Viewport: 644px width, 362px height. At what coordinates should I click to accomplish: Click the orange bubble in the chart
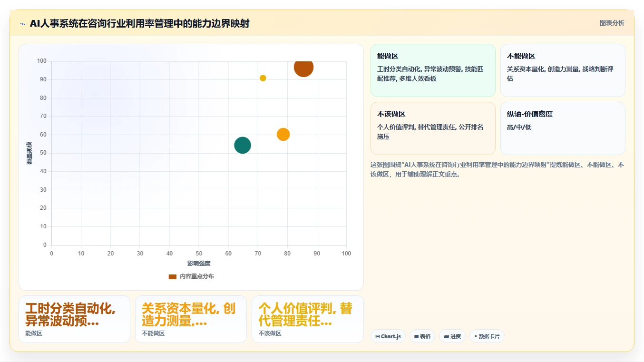[x=283, y=135]
